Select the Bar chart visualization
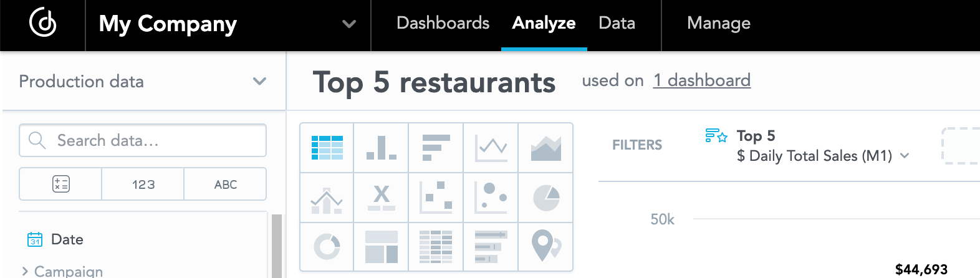The height and width of the screenshot is (278, 980). tap(436, 148)
